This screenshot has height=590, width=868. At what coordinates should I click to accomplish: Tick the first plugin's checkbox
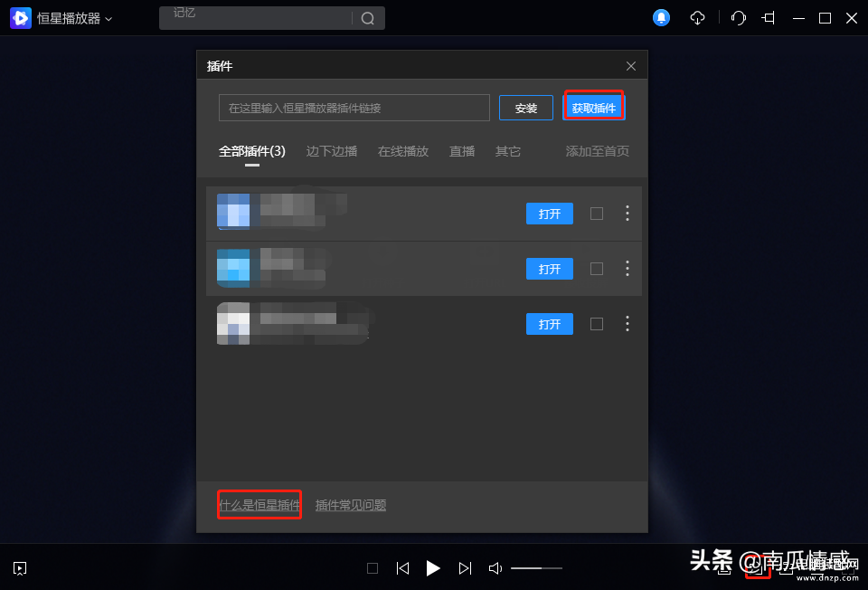pos(597,214)
